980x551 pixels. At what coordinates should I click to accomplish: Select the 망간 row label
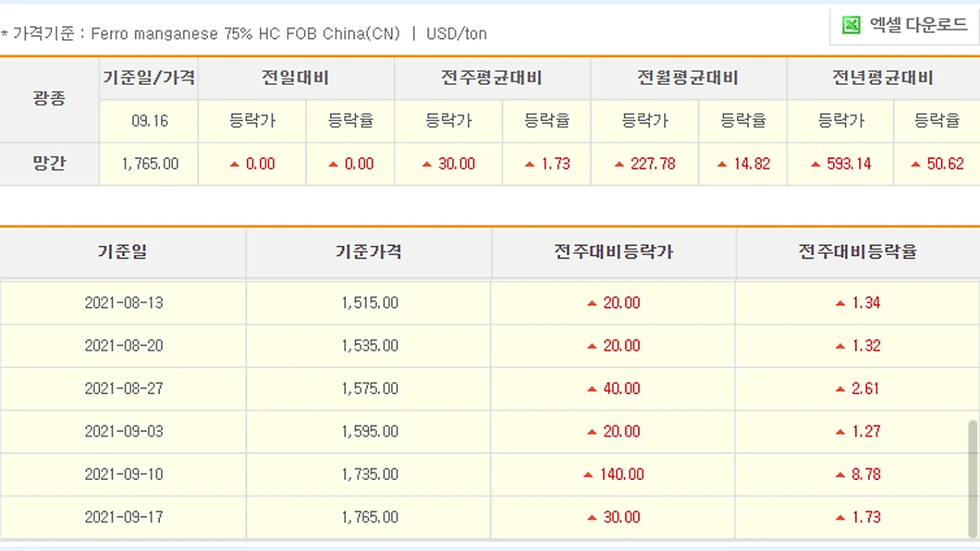tap(48, 163)
